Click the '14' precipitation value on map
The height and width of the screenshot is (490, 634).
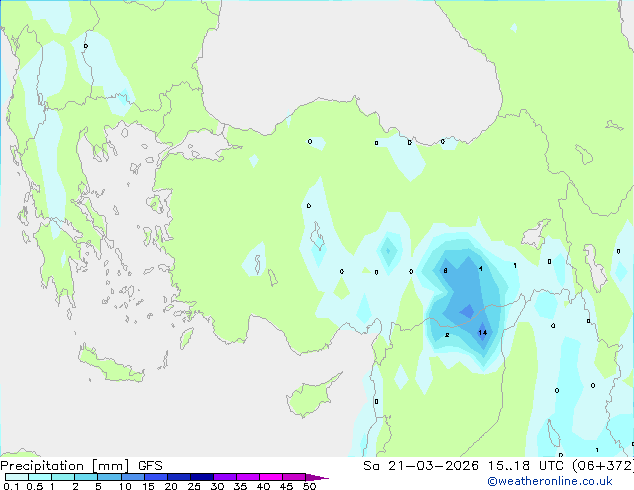coord(482,333)
